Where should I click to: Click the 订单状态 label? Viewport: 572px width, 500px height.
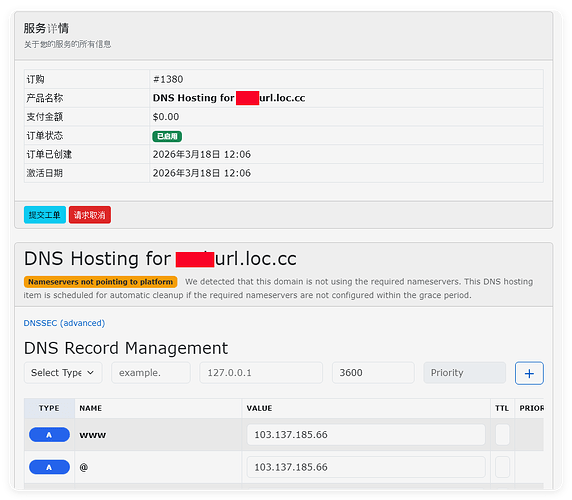[x=45, y=136]
